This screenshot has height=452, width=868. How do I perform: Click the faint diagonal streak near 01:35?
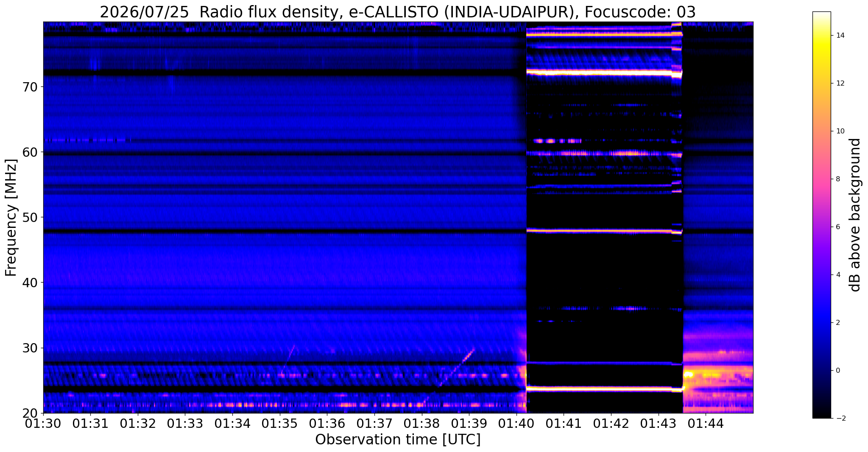tap(287, 360)
